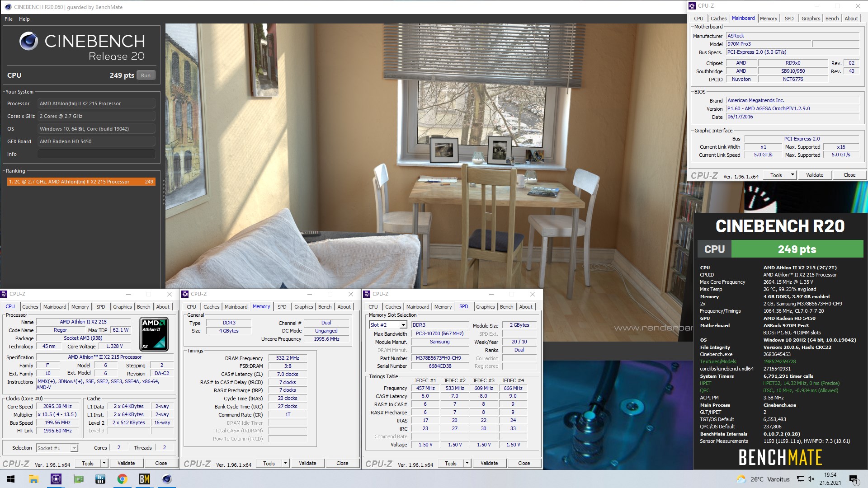Click the GFX Board AMD Radeon HD 5450 field

click(x=96, y=141)
